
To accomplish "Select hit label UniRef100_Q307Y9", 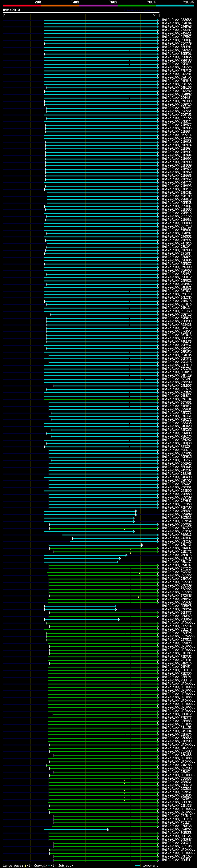I will pos(177,43).
